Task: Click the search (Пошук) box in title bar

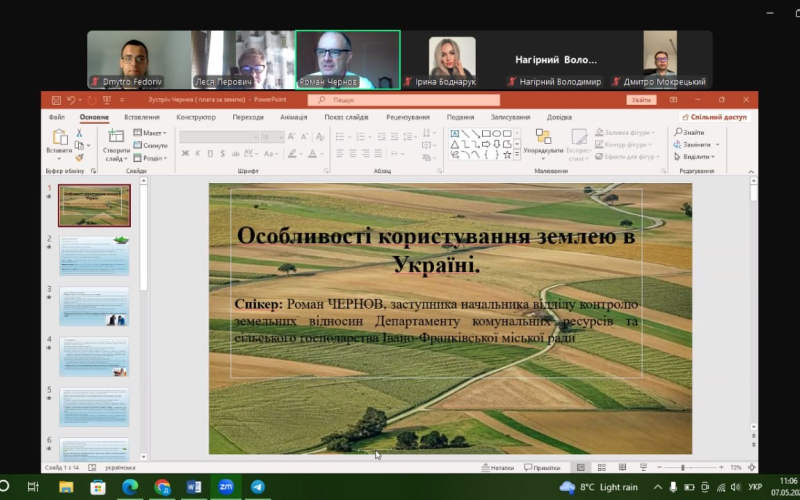Action: tap(400, 100)
